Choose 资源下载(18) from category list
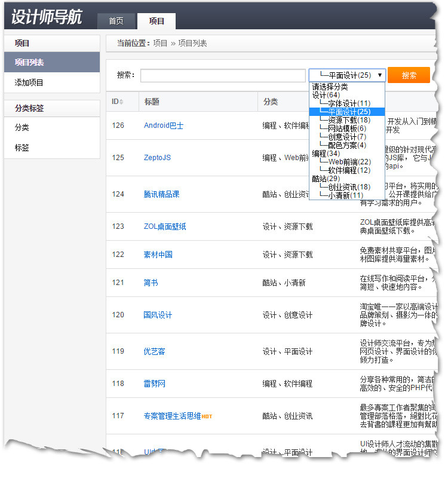Screen dimensions: 448x478 click(x=349, y=120)
